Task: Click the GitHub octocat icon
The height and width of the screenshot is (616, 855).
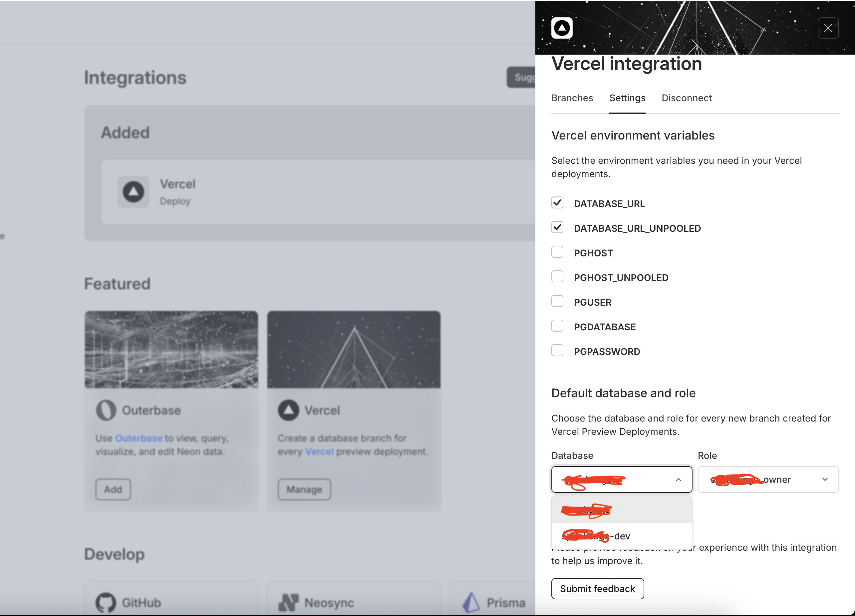Action: point(106,602)
